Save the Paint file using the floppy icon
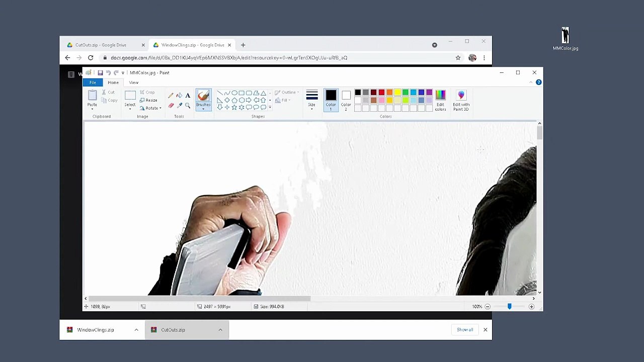This screenshot has height=362, width=644. (100, 73)
